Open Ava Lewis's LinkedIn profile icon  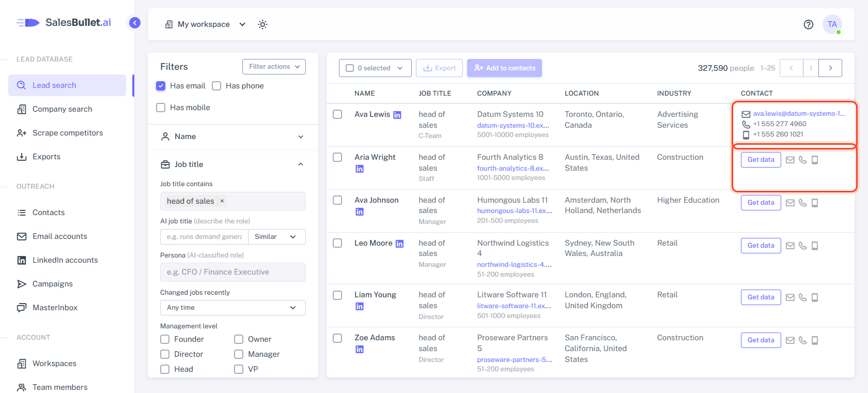point(397,115)
